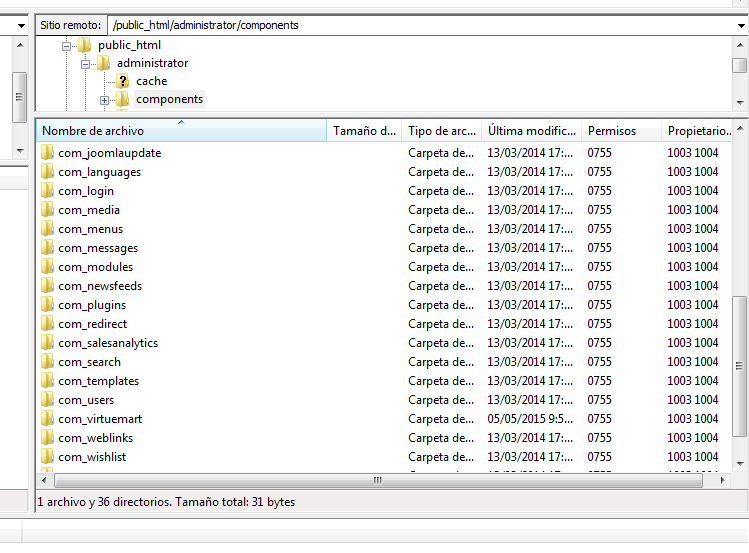Select the com_wishlist file name
The width and height of the screenshot is (749, 553).
click(92, 457)
